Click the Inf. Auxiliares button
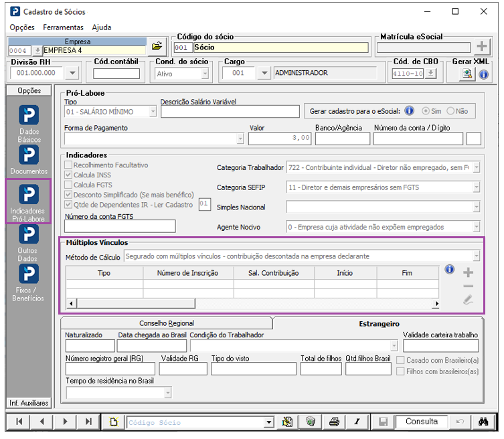 28,403
